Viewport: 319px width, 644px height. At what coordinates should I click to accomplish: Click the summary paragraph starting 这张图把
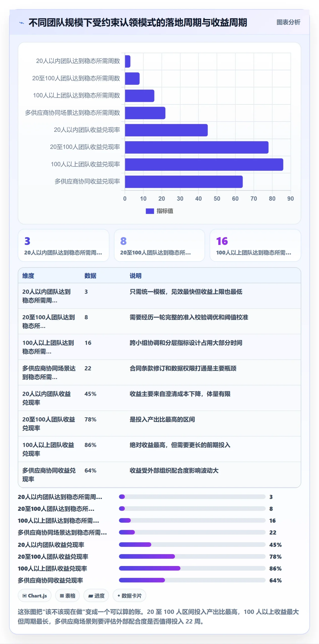click(x=158, y=617)
